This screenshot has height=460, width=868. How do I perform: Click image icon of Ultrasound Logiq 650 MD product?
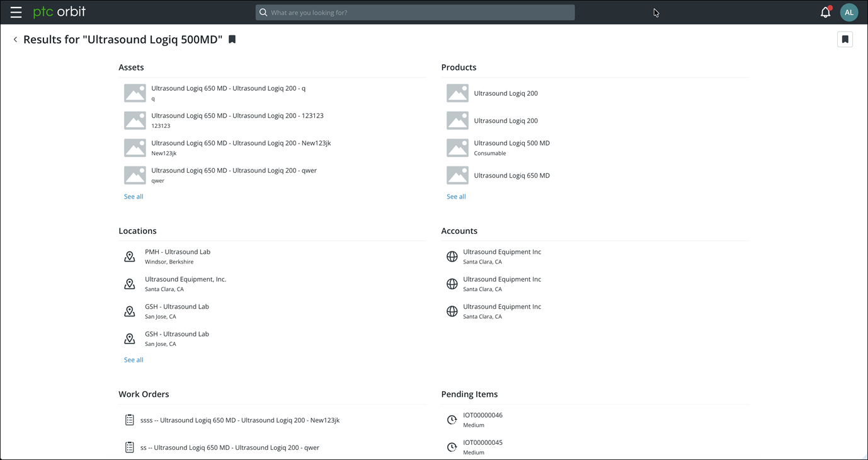[x=457, y=175]
